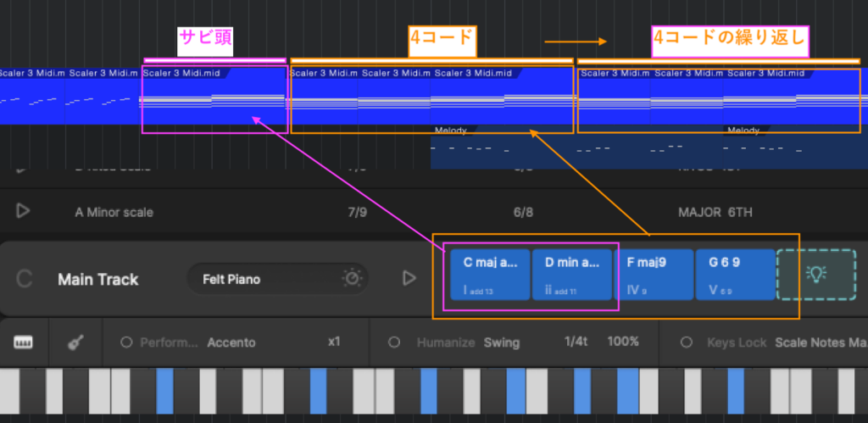Select the C maj add 13 chord pad

[490, 275]
